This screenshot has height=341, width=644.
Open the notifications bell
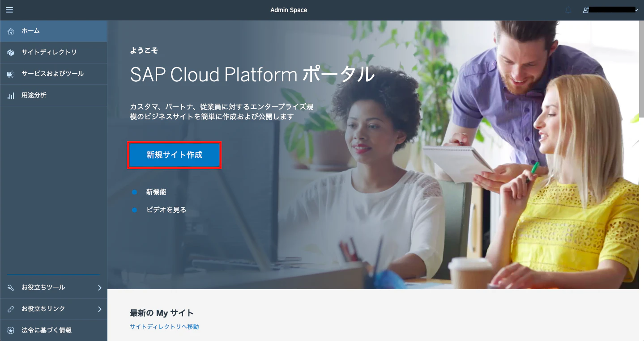(568, 10)
